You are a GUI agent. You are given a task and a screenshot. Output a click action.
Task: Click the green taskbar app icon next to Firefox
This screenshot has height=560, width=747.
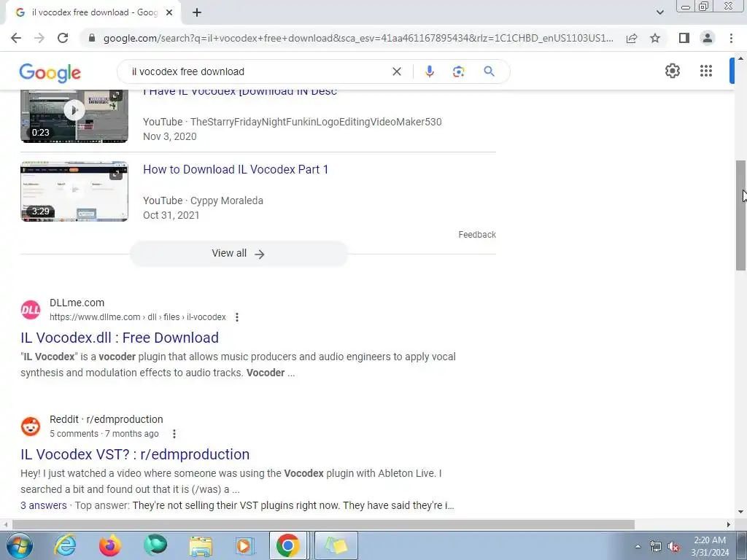(x=155, y=545)
